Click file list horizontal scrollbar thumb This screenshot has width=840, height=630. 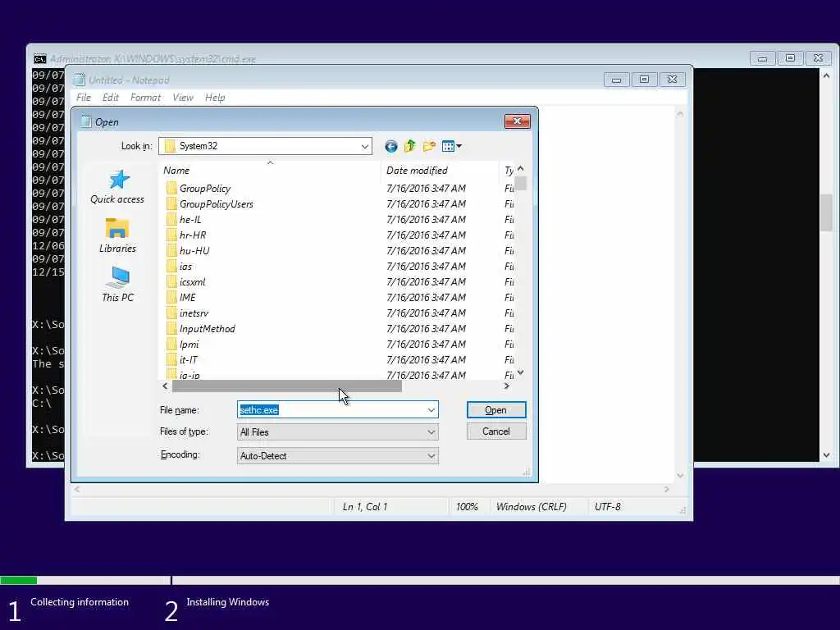click(x=286, y=386)
